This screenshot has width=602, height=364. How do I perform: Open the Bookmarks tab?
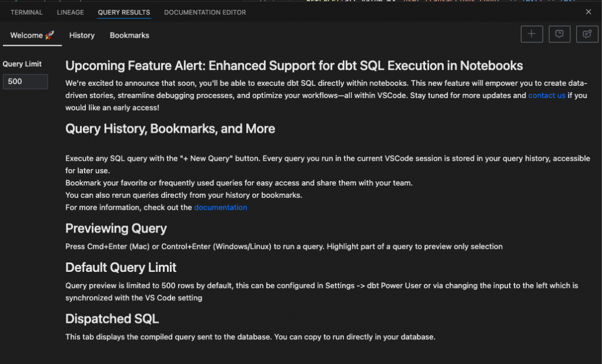click(129, 35)
